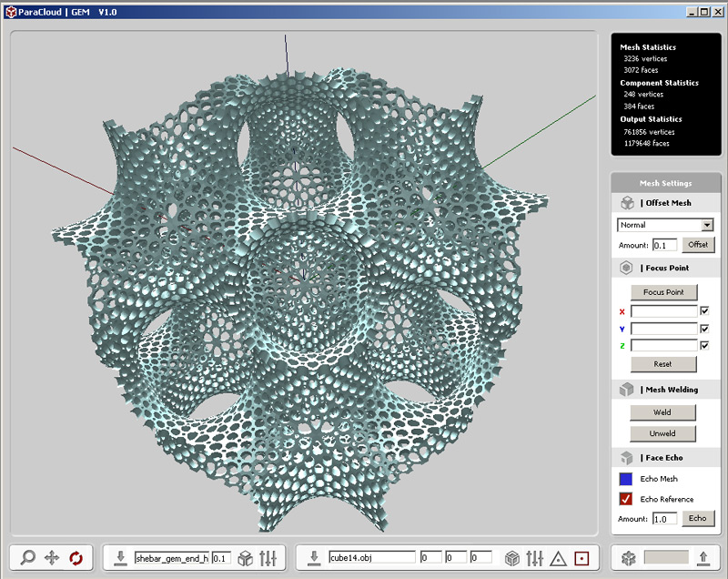Image resolution: width=728 pixels, height=579 pixels.
Task: Open sliders settings next to cube14.obj
Action: pyautogui.click(x=535, y=557)
